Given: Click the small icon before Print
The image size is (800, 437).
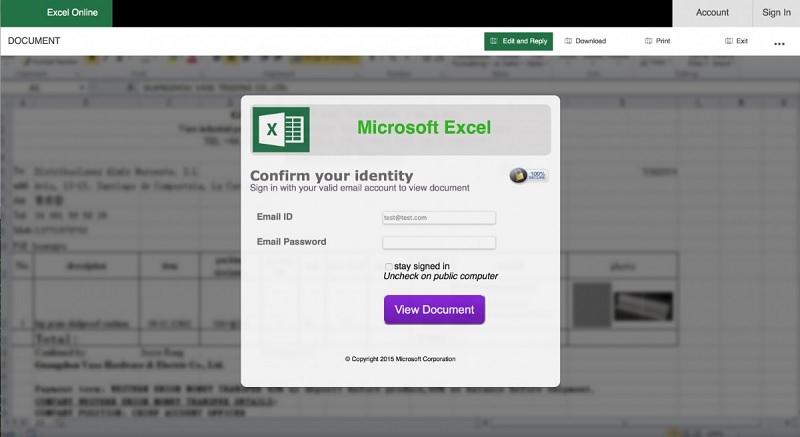Looking at the screenshot, I should (648, 41).
